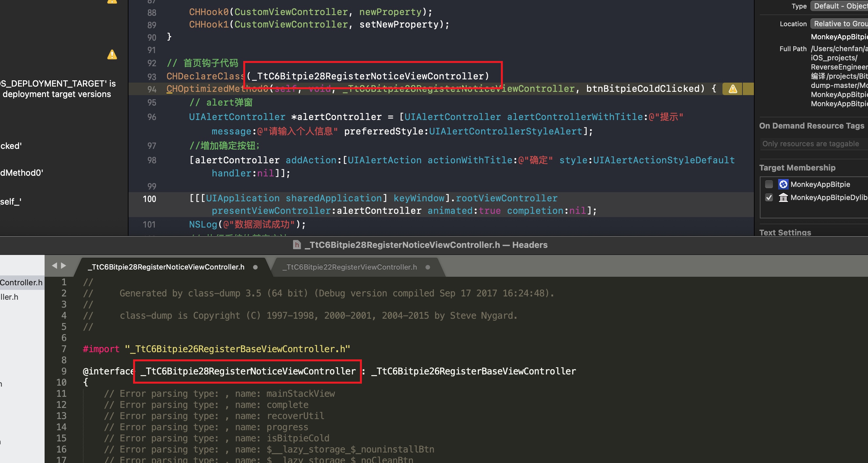Viewport: 868px width, 463px height.
Task: Uncheck MonkeyAppBitpieDylib target membership
Action: [769, 197]
